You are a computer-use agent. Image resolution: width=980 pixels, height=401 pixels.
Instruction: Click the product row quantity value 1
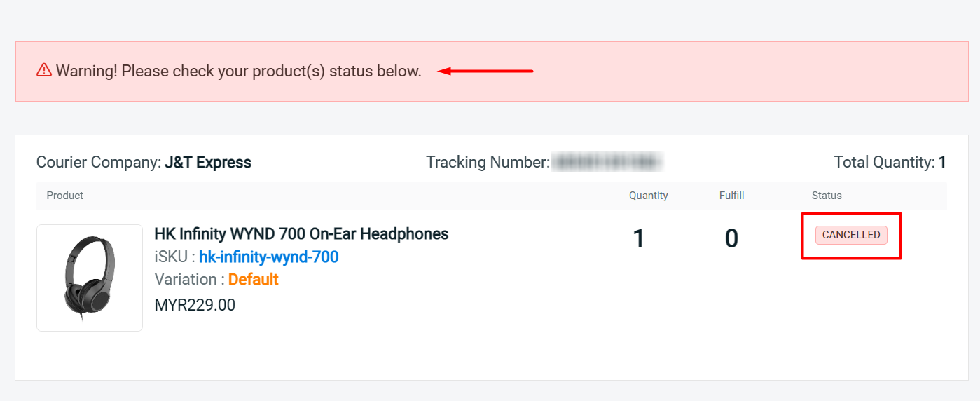[x=638, y=239]
